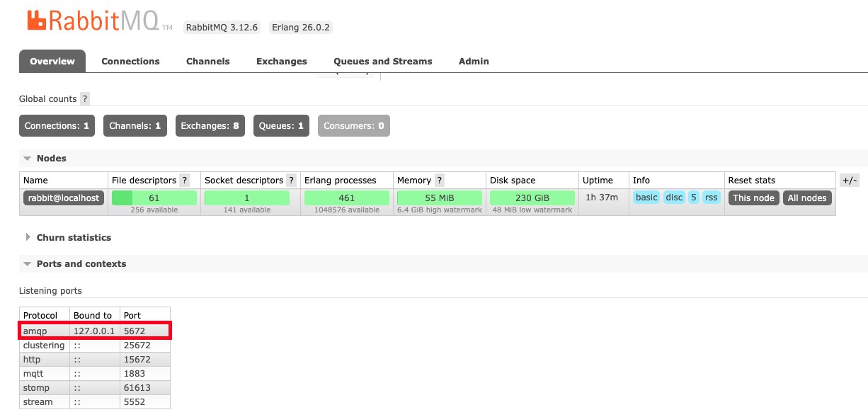Click Channels: 1 count button
868x417 pixels.
(x=135, y=126)
